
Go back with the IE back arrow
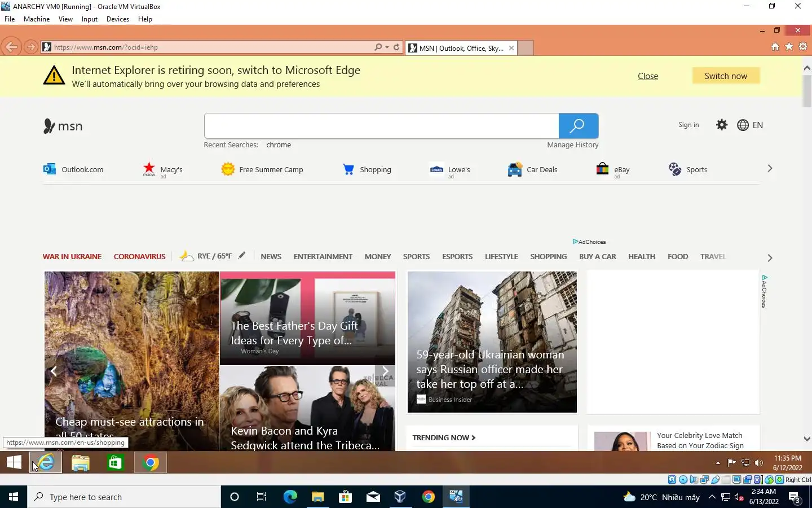[11, 47]
